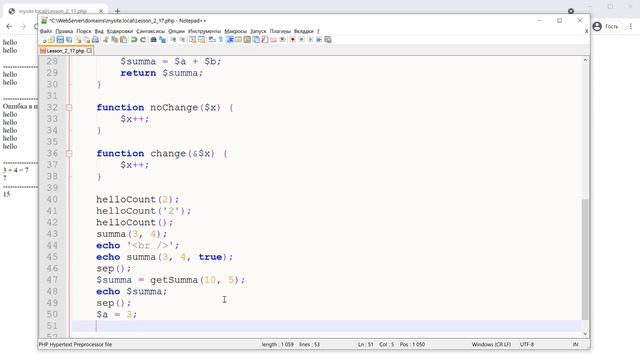The height and width of the screenshot is (360, 640).
Task: Click the scrollbar down arrow
Action: [x=585, y=334]
